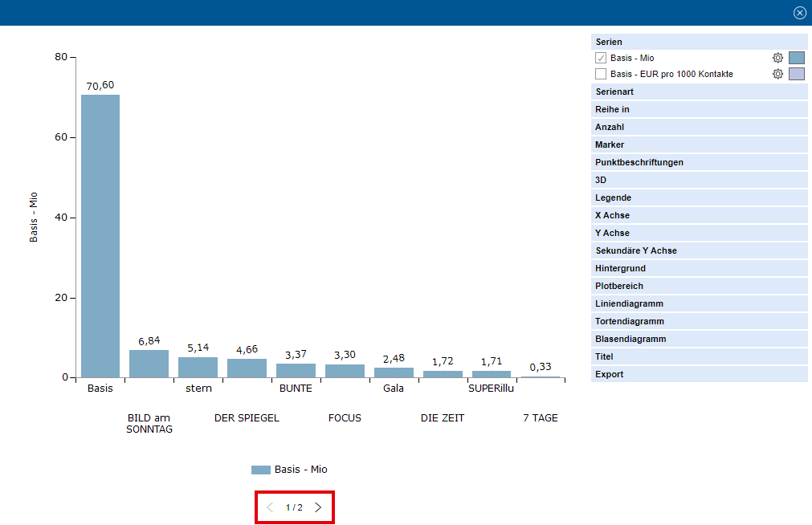
Task: Click Basis - Mio legend color marker
Action: coord(261,470)
